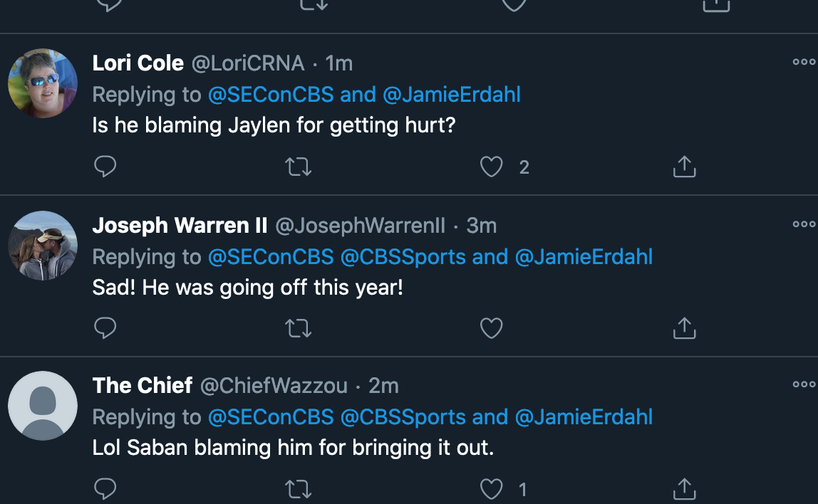Open @JamieErdahl link in Lori Cole's reply
This screenshot has width=818, height=504.
[451, 95]
